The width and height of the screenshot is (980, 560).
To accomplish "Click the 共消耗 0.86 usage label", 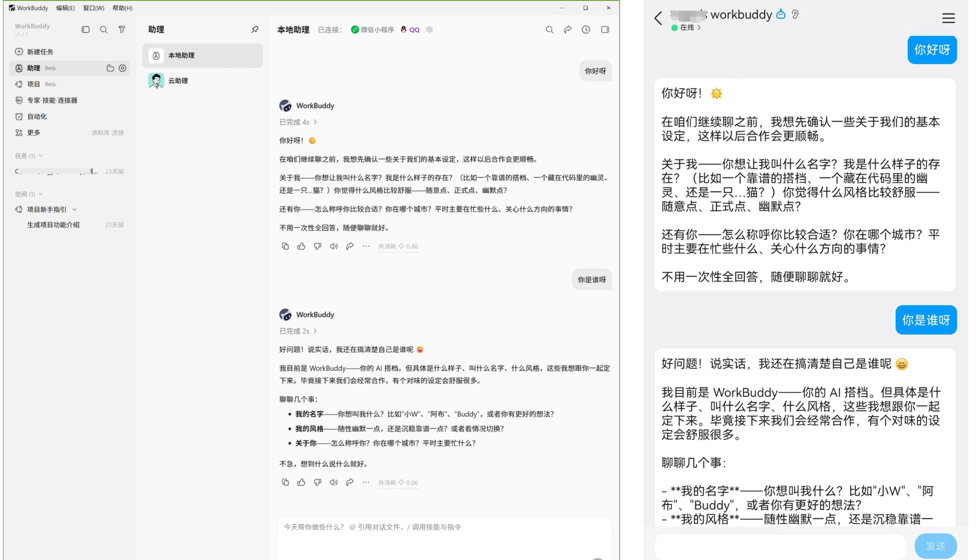I will point(398,247).
